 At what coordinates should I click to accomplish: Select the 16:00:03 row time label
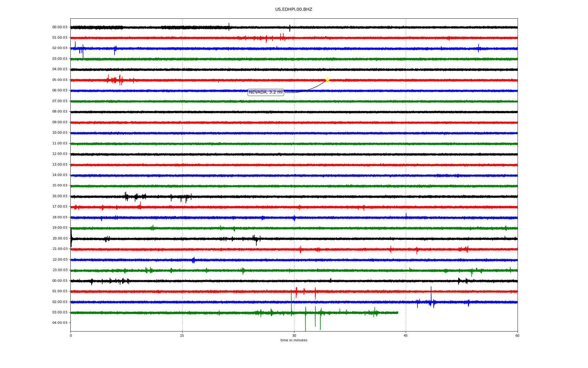[60, 196]
